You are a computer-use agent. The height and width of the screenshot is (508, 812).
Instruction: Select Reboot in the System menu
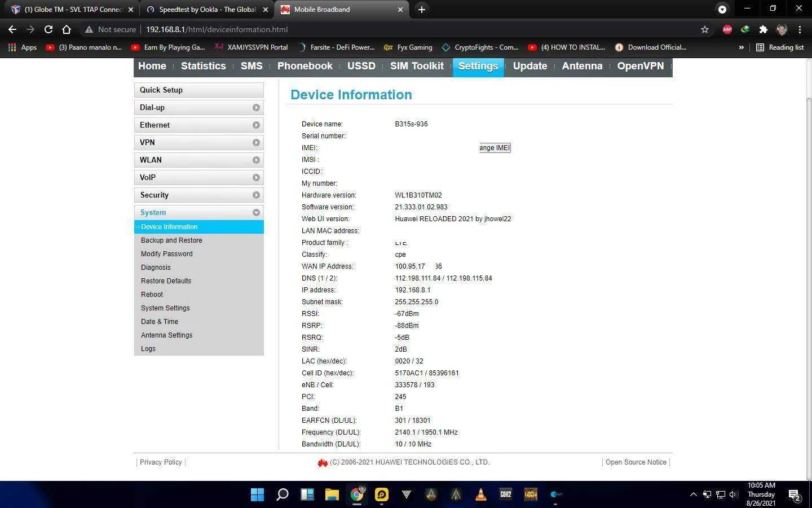(152, 295)
